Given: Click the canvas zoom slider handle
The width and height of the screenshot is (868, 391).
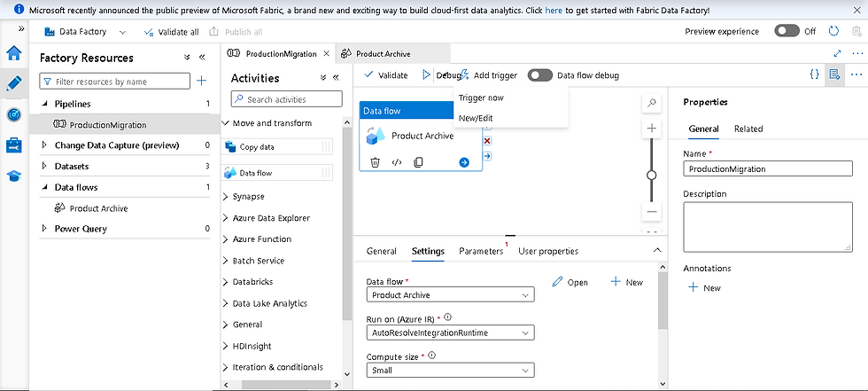Looking at the screenshot, I should (x=652, y=175).
